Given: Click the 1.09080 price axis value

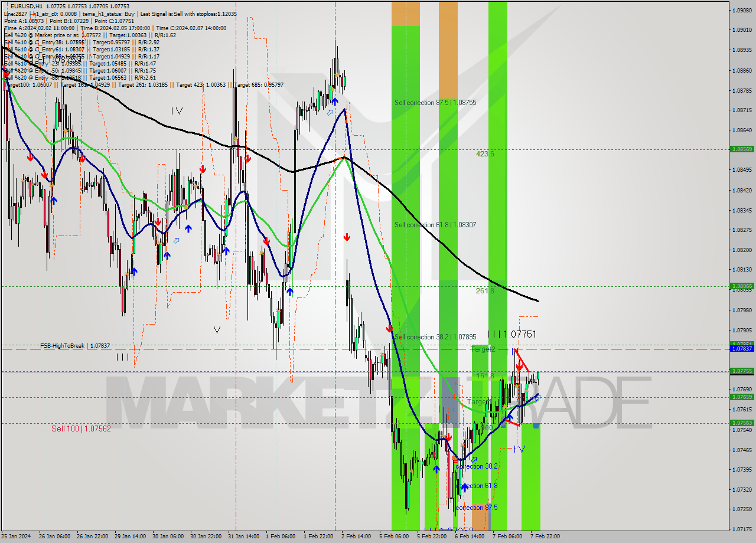Looking at the screenshot, I should pyautogui.click(x=742, y=10).
